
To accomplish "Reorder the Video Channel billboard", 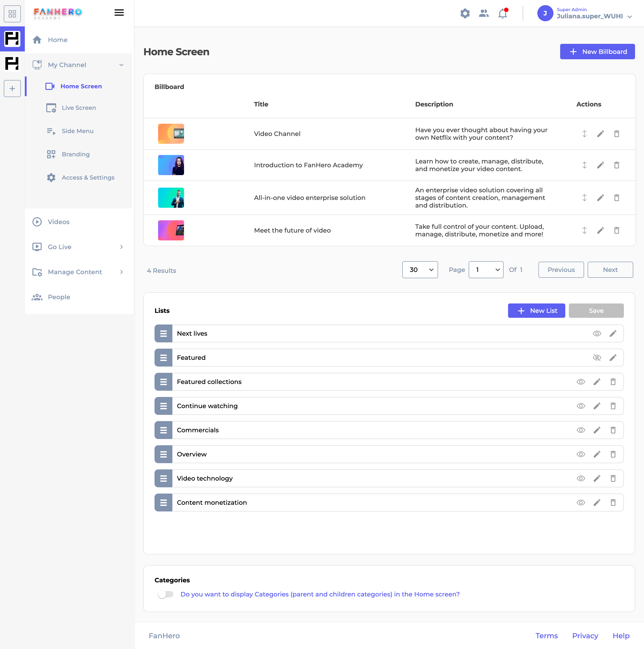I will tap(585, 134).
